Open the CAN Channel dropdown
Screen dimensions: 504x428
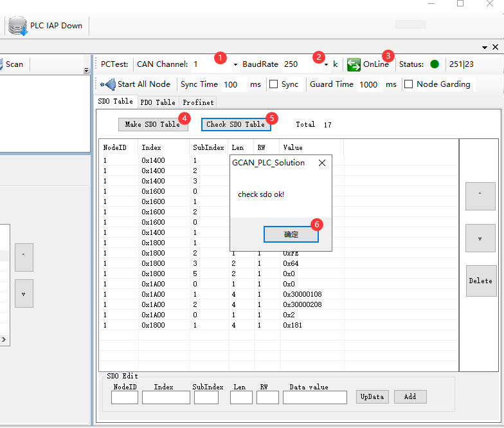[235, 64]
